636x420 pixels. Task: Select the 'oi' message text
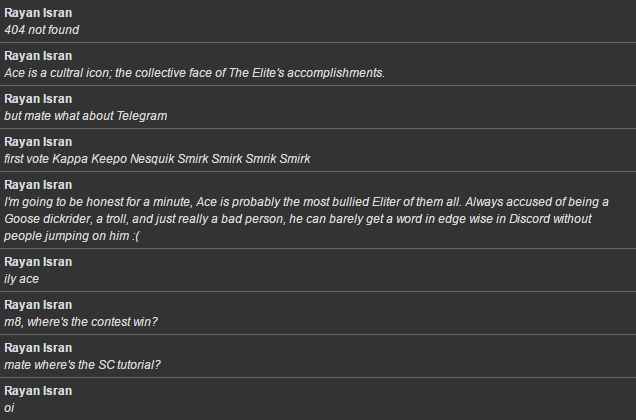pyautogui.click(x=9, y=408)
